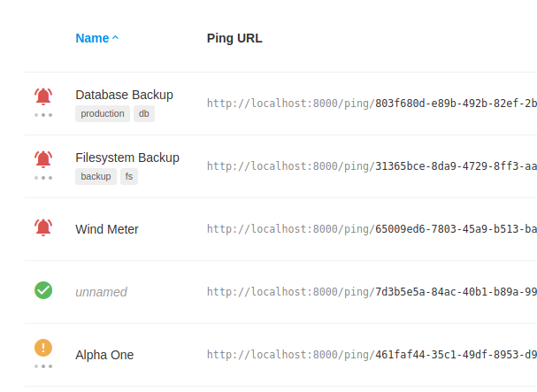537x392 pixels.
Task: Open the Wind Meter check
Action: coord(107,229)
